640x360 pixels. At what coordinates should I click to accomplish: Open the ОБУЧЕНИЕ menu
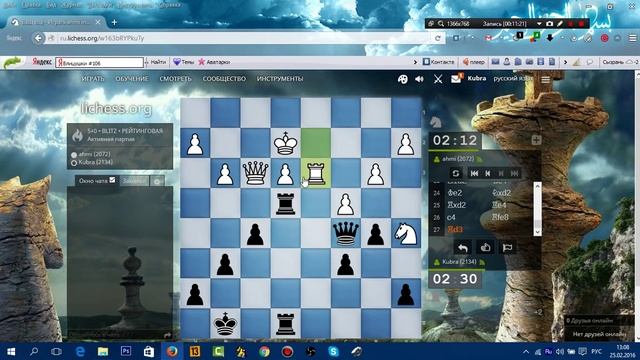[132, 79]
